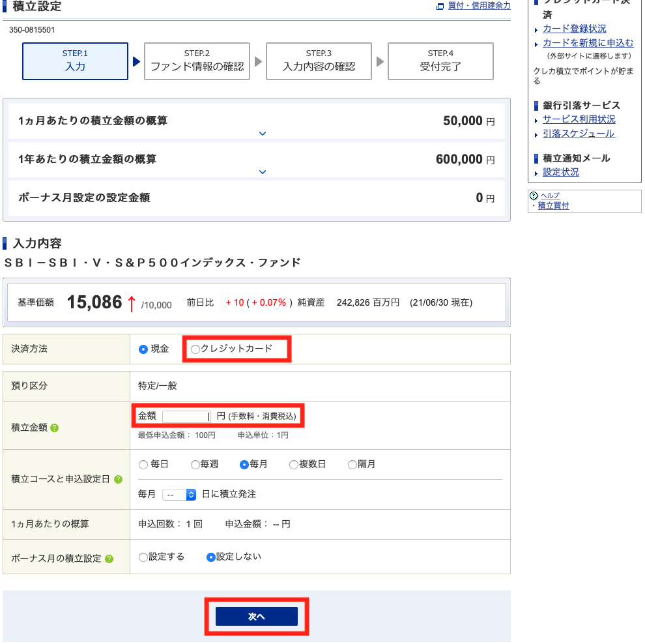The height and width of the screenshot is (644, 645).
Task: Click the STEP.3 入力内容の確認 step box
Action: point(319,61)
